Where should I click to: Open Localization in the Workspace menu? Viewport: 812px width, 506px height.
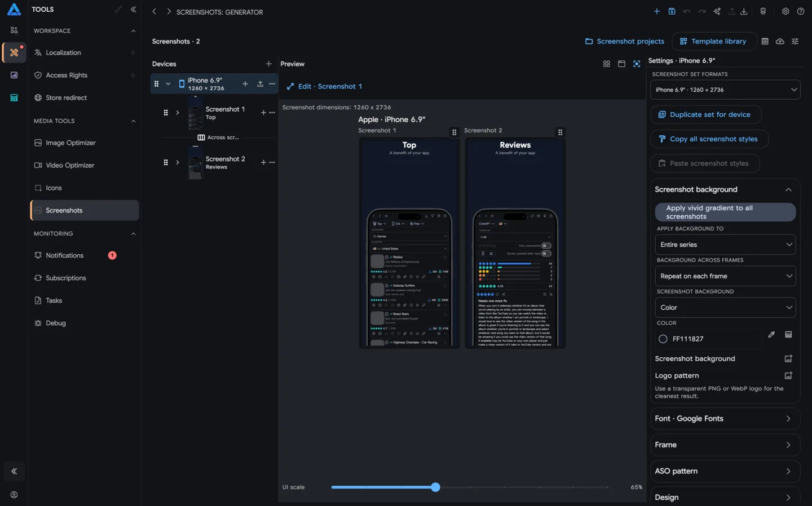point(85,53)
